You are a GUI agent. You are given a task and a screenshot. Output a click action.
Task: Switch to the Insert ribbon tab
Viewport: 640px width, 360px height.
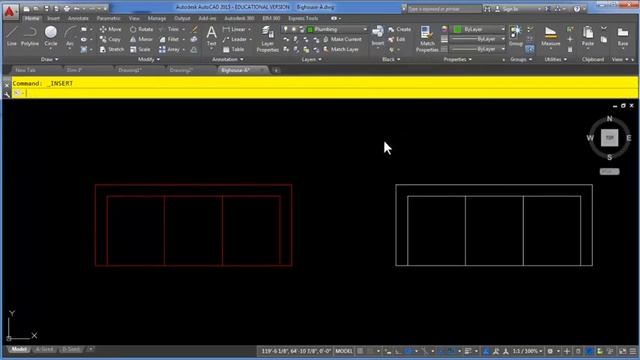click(x=53, y=18)
